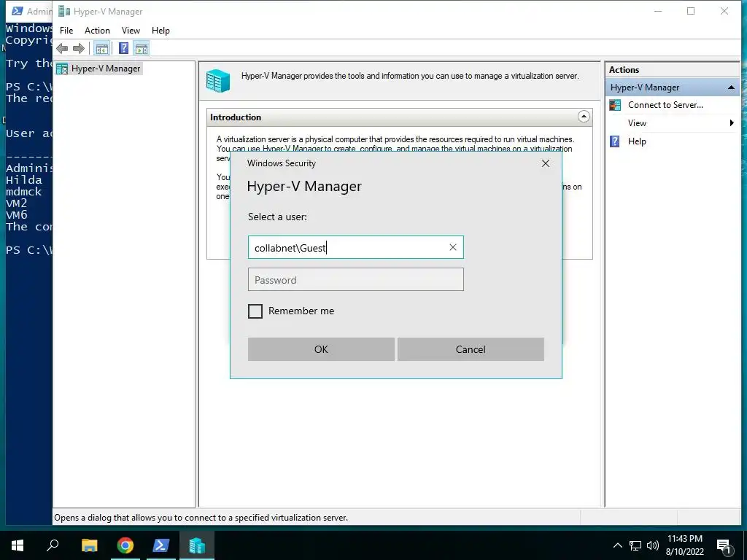Open the Windows Start menu
Image resolution: width=747 pixels, height=560 pixels.
click(x=18, y=545)
